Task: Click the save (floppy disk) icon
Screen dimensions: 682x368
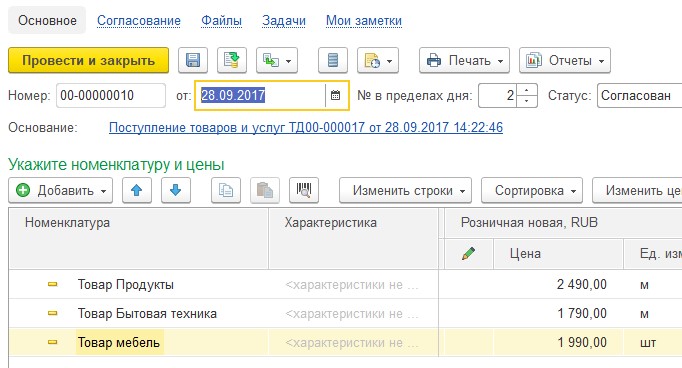Action: [x=193, y=60]
